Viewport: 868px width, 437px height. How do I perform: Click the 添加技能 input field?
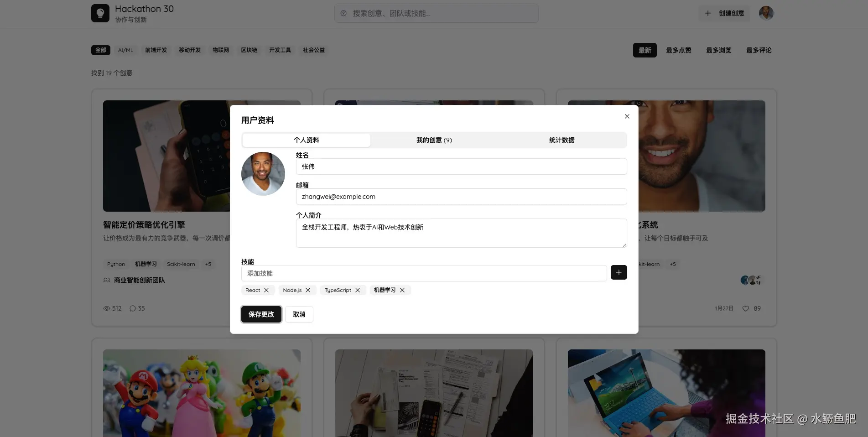424,273
